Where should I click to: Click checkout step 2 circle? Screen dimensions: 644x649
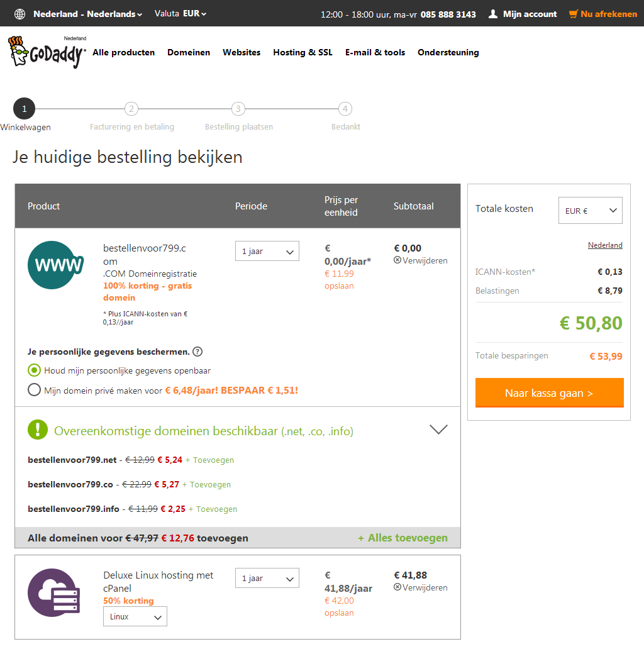pos(131,109)
